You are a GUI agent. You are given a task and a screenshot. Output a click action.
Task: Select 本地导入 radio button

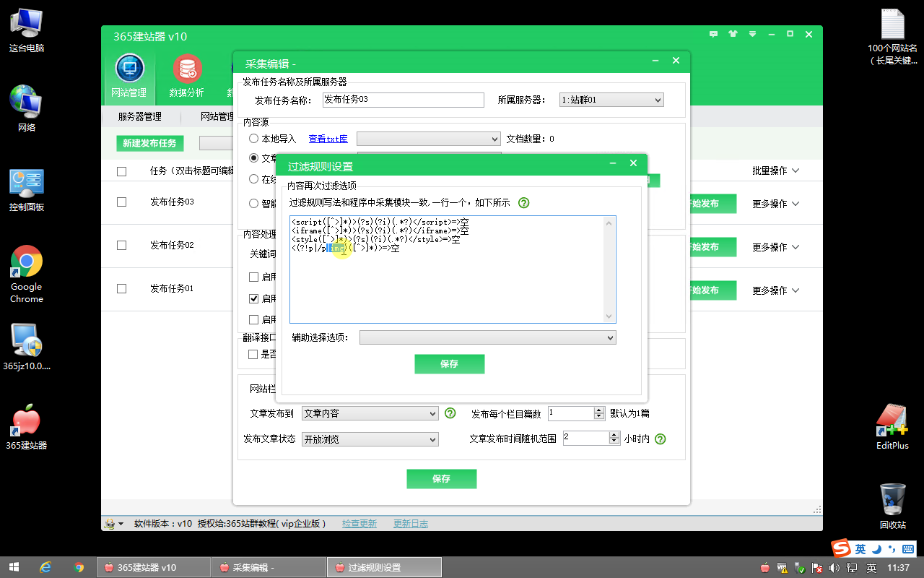point(254,139)
